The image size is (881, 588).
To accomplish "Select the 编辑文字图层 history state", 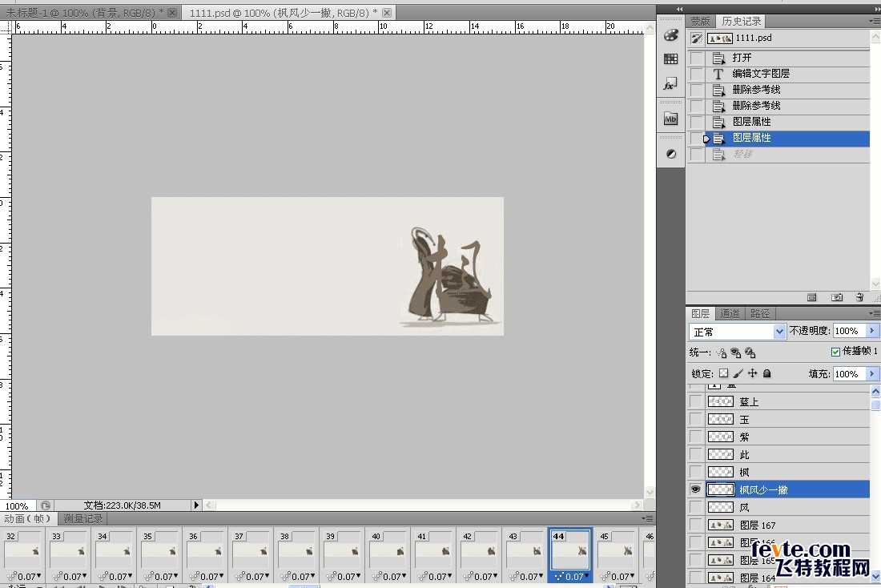I will pyautogui.click(x=761, y=74).
